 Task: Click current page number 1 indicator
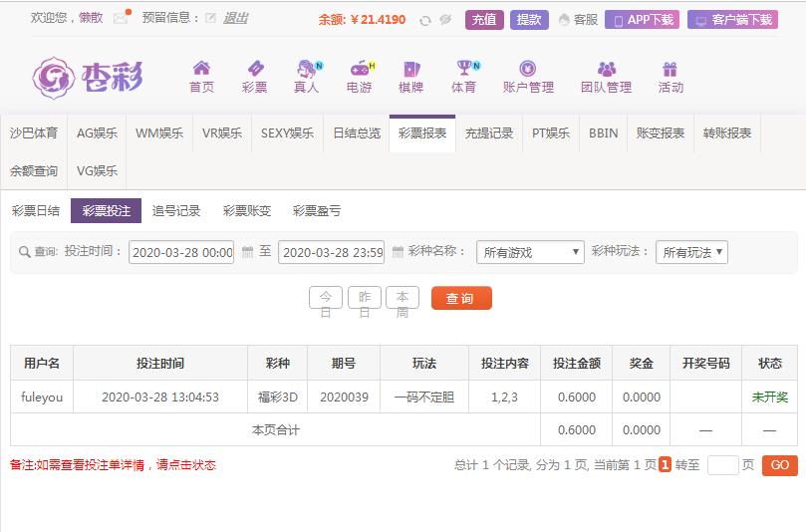[666, 464]
